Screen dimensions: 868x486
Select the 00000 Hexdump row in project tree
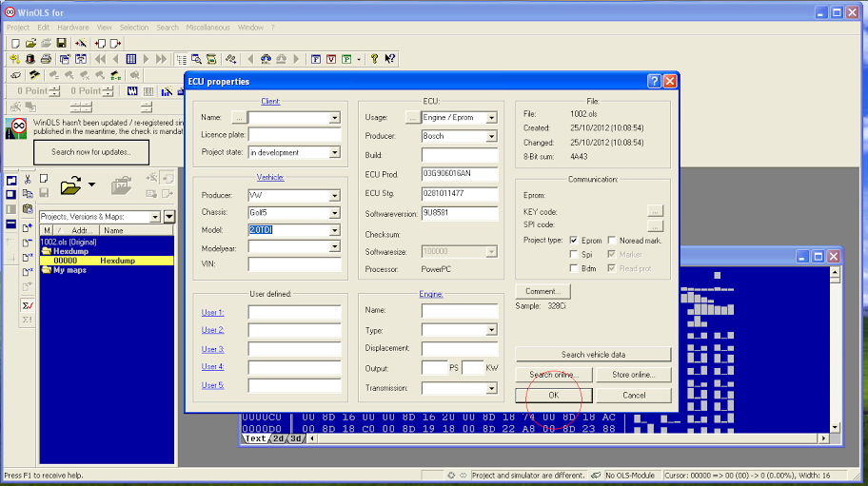(x=107, y=261)
